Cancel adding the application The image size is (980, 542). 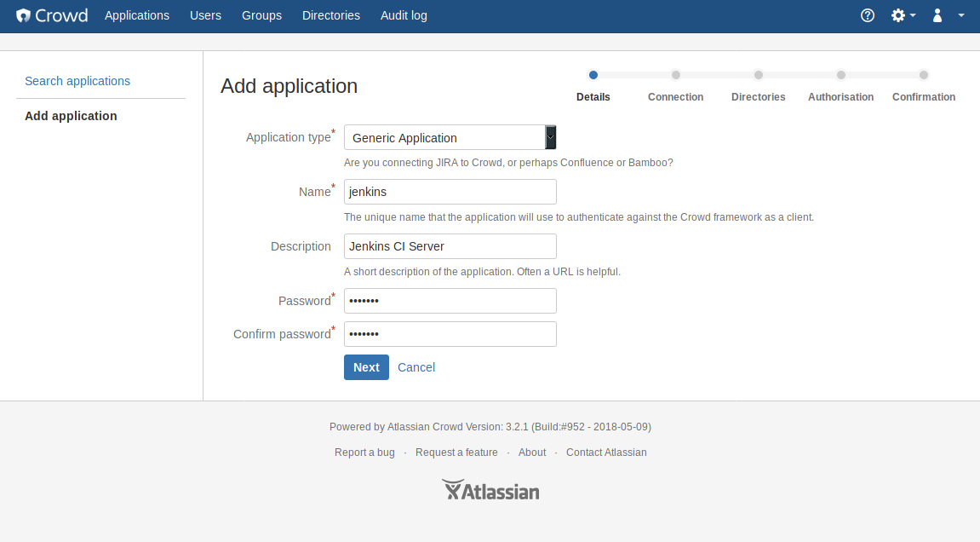pyautogui.click(x=416, y=367)
